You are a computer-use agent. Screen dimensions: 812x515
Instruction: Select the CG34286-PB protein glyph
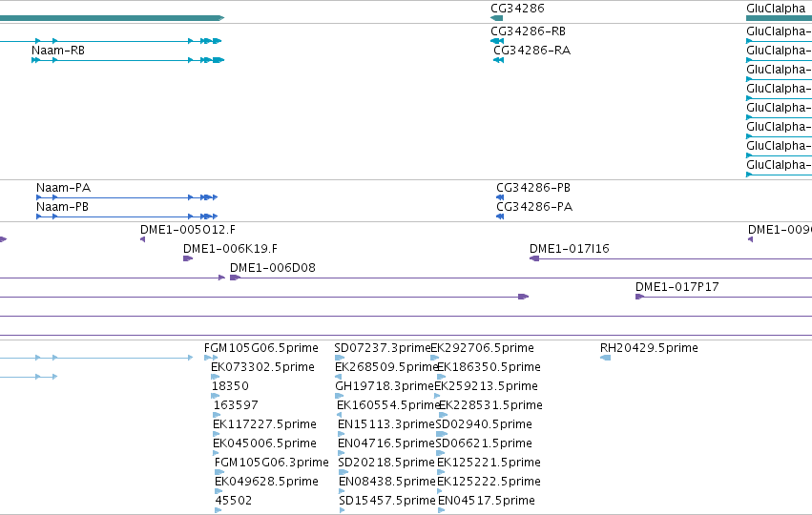[500, 197]
